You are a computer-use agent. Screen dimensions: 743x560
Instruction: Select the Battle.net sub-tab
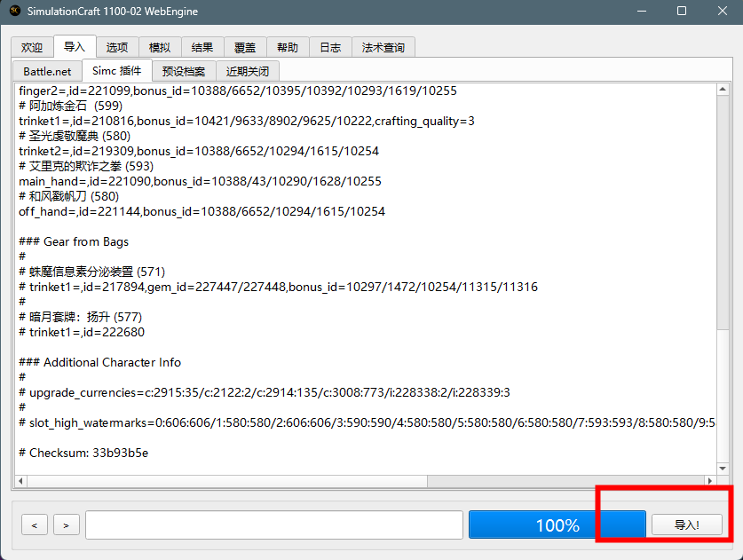[x=47, y=72]
